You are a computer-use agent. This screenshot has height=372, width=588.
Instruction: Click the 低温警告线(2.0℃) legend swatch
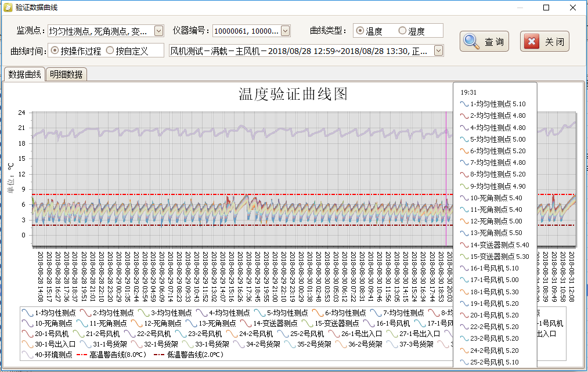(x=159, y=355)
